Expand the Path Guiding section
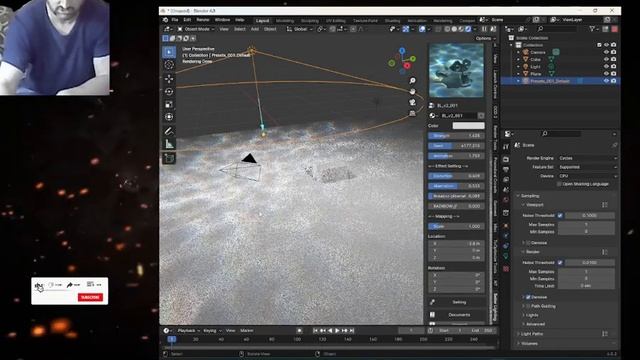This screenshot has height=360, width=640. pyautogui.click(x=543, y=306)
